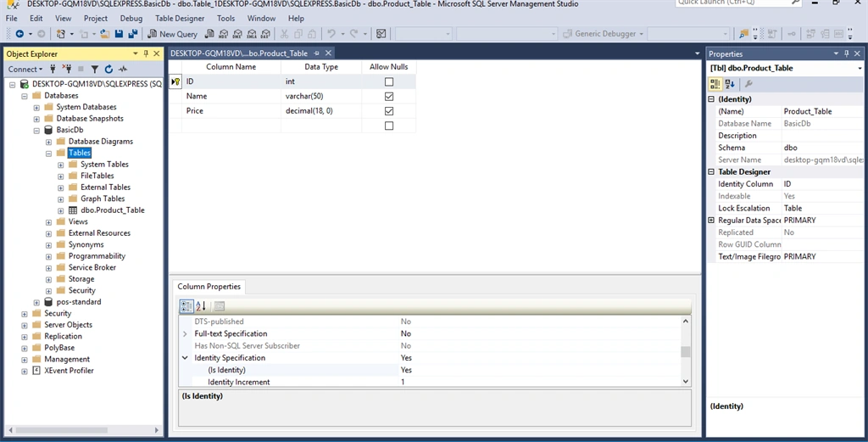Viewport: 868px width, 442px height.
Task: Open the Activity Monitor icon
Action: pos(123,70)
